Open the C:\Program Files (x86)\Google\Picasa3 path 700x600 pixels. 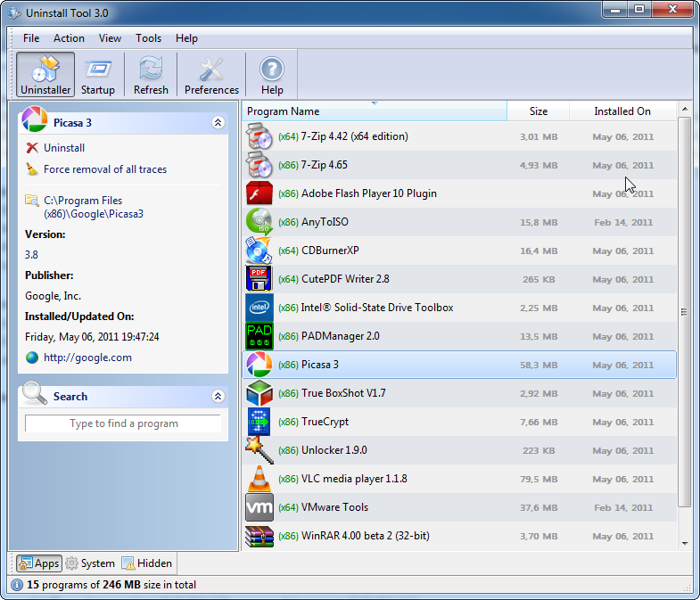(94, 207)
